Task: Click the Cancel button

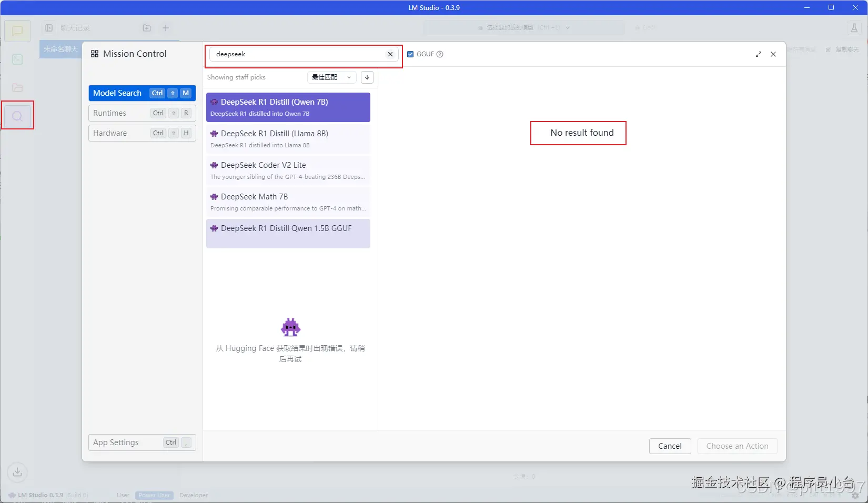Action: click(x=670, y=446)
